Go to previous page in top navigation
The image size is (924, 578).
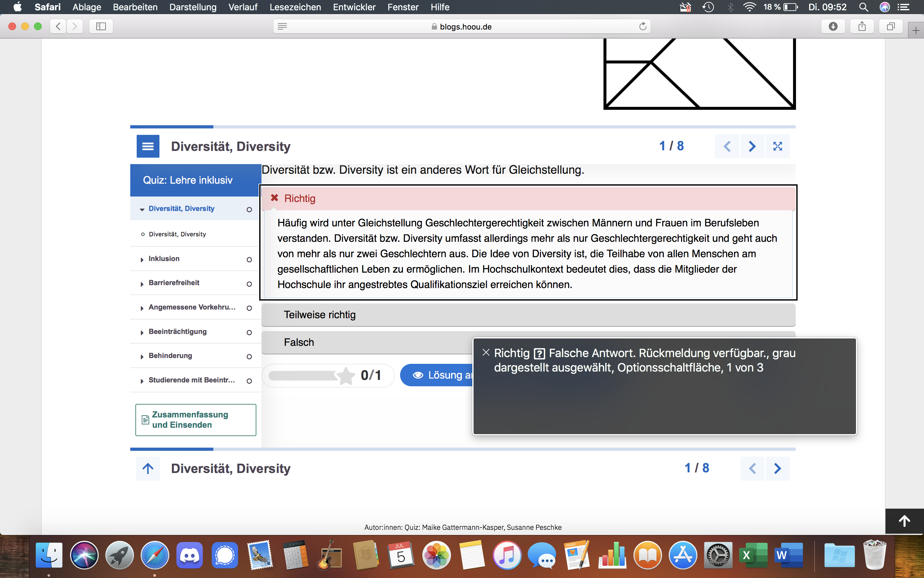pos(727,146)
